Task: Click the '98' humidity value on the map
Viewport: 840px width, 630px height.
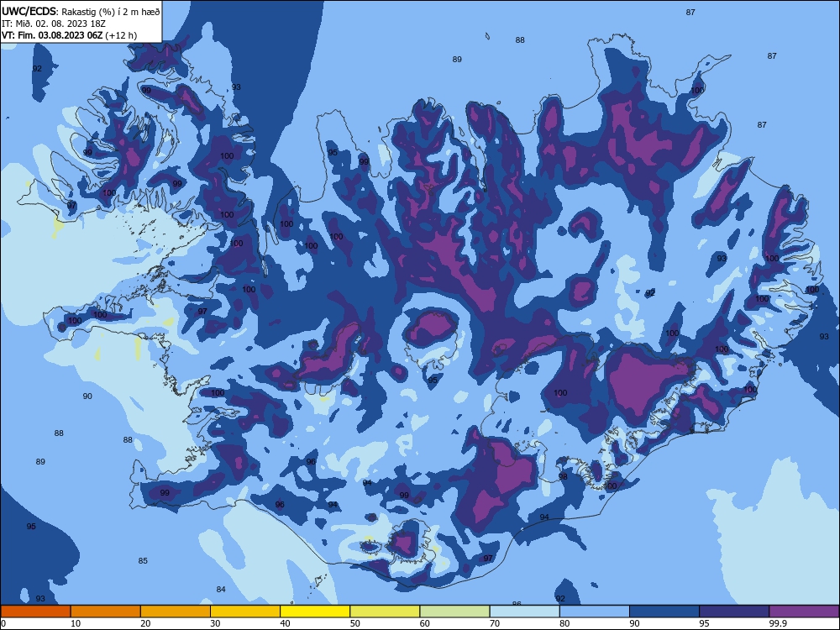Action: (x=563, y=477)
